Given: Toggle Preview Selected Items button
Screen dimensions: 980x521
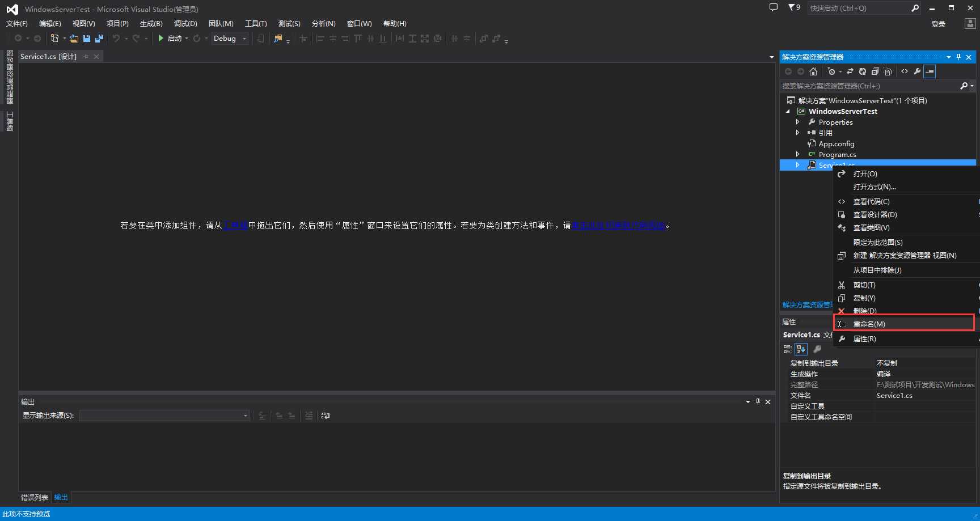Looking at the screenshot, I should (x=930, y=71).
